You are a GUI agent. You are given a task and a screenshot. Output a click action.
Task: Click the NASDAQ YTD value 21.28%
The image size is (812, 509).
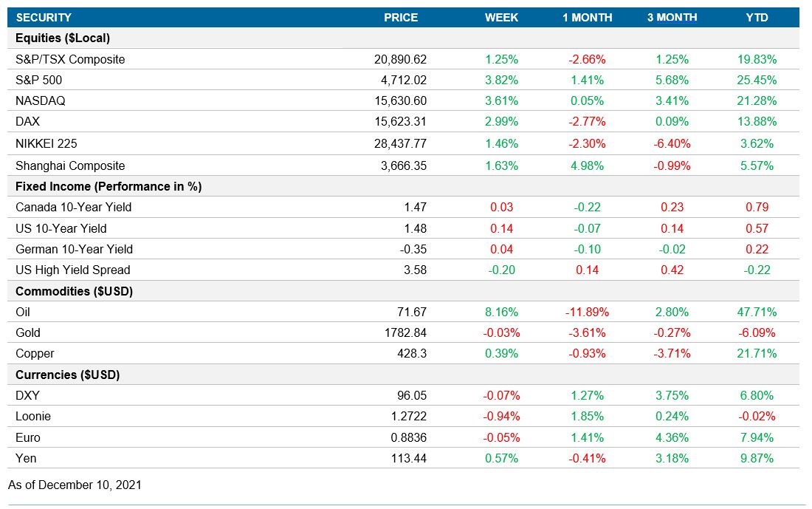coord(757,100)
